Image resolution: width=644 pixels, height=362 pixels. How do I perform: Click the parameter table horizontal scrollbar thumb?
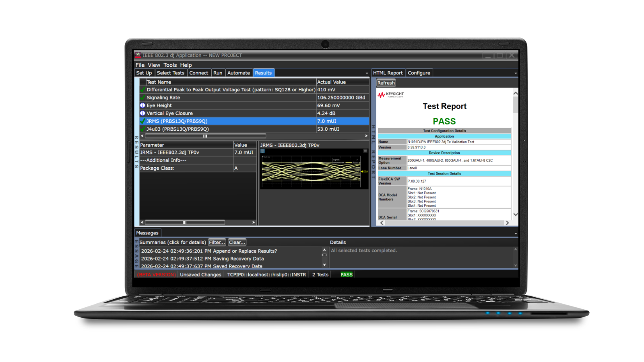[185, 222]
